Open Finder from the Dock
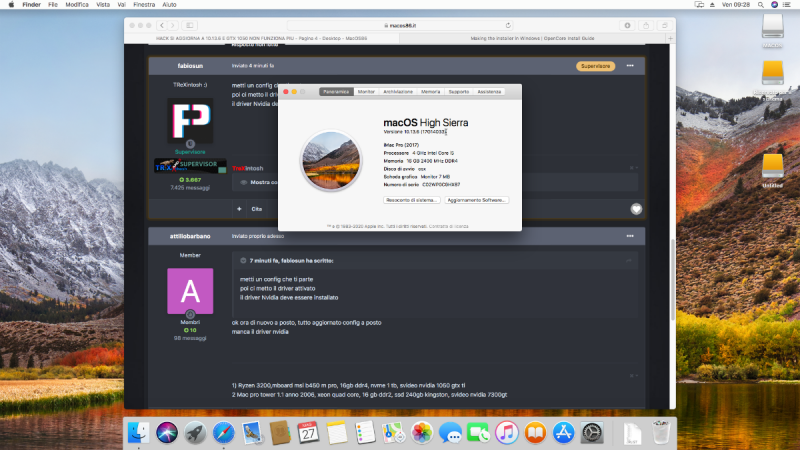This screenshot has width=800, height=450. click(138, 433)
